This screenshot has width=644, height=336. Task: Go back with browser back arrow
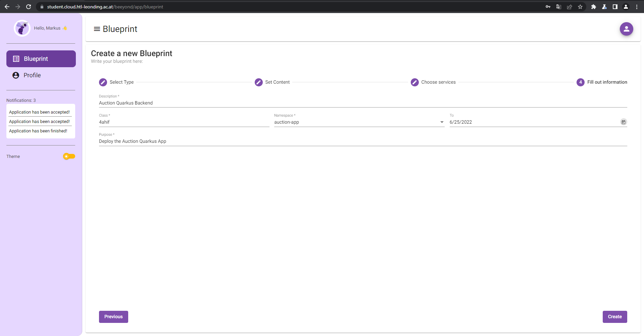click(x=7, y=7)
